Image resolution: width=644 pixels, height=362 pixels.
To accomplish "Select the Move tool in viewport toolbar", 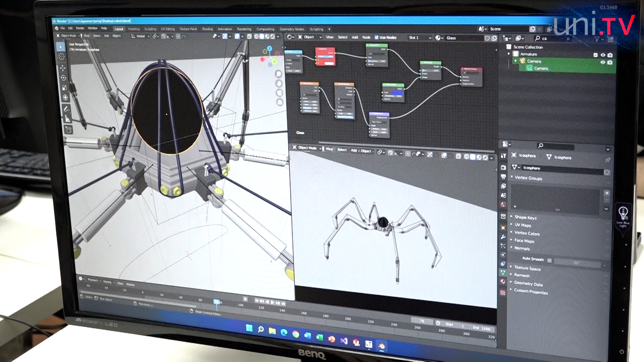I will pos(62,68).
